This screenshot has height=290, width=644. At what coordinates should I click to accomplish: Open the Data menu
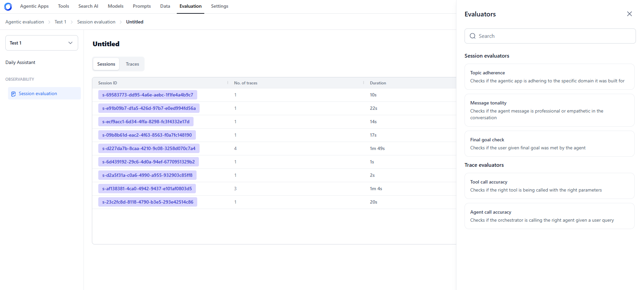(165, 6)
